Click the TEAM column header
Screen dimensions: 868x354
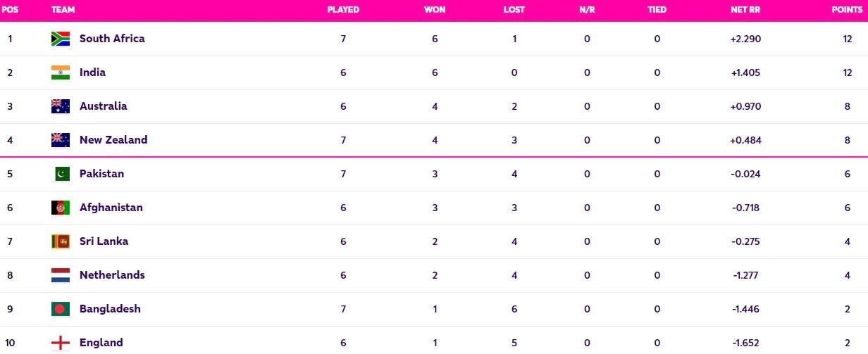(63, 10)
